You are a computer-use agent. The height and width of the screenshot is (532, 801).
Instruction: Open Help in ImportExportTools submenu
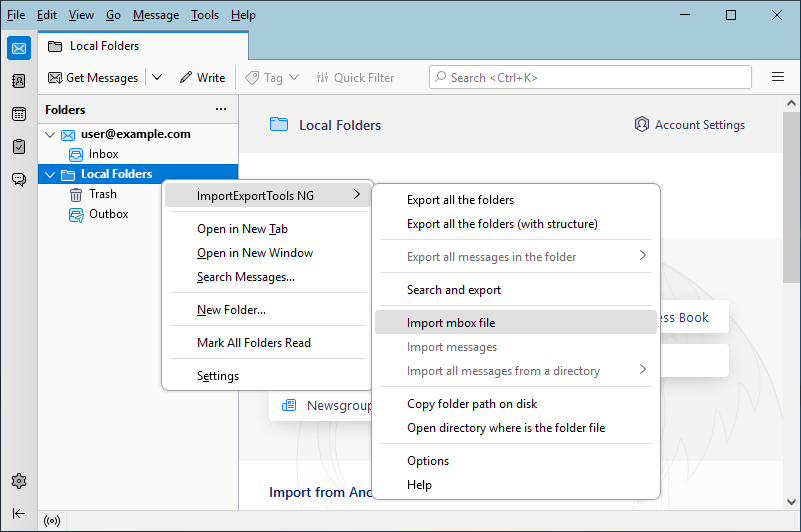coord(516,484)
